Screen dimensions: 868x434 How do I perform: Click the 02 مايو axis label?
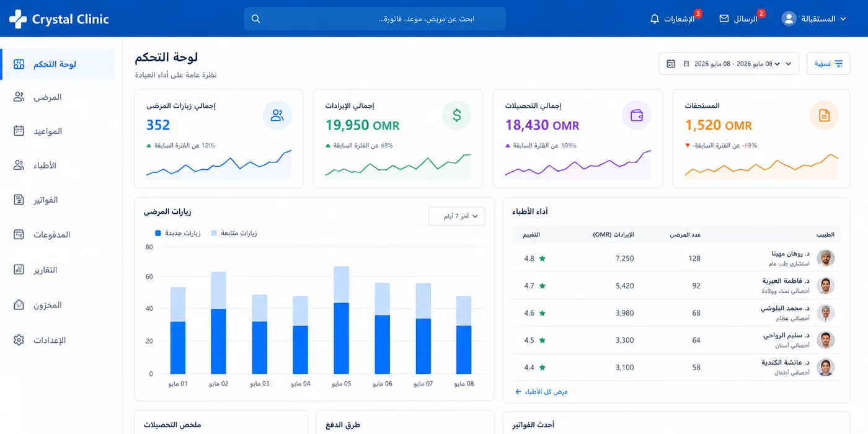tap(218, 384)
